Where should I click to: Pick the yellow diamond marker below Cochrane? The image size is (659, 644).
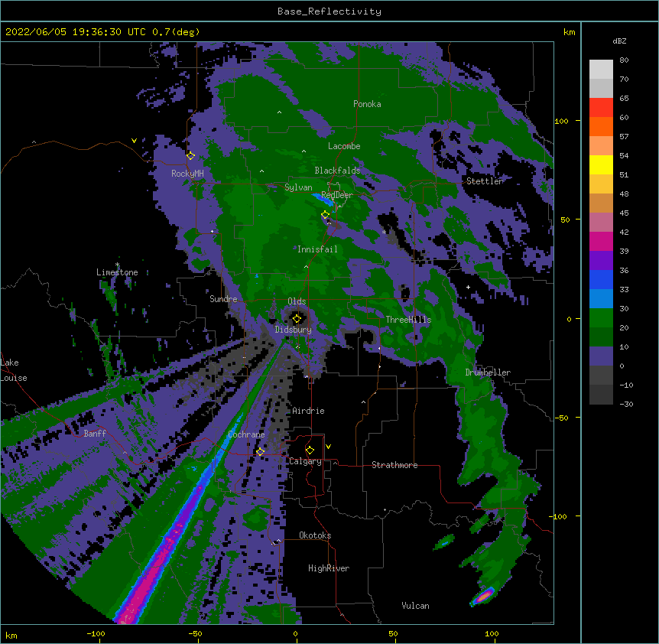click(x=261, y=451)
